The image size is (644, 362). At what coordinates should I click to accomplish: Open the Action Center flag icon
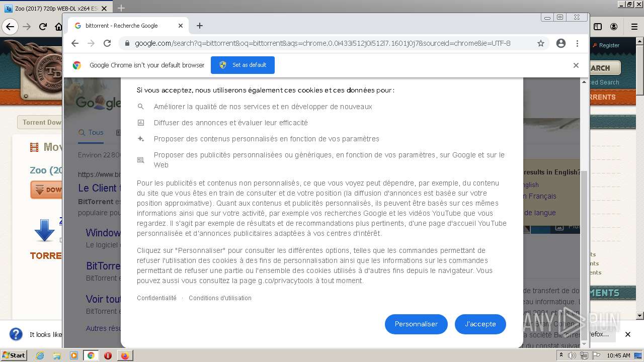click(x=596, y=355)
